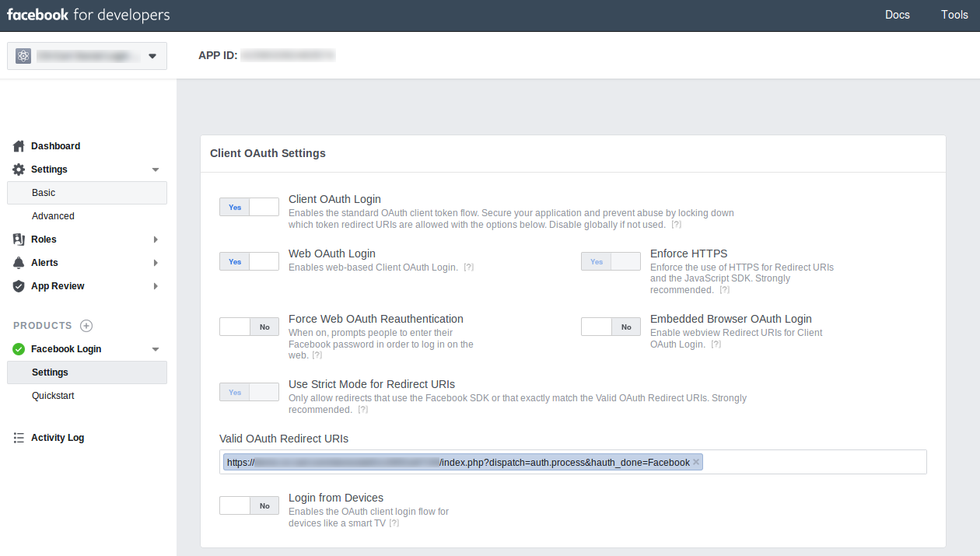Expand the Roles submenu arrow
This screenshot has height=556, width=980.
[x=156, y=240]
